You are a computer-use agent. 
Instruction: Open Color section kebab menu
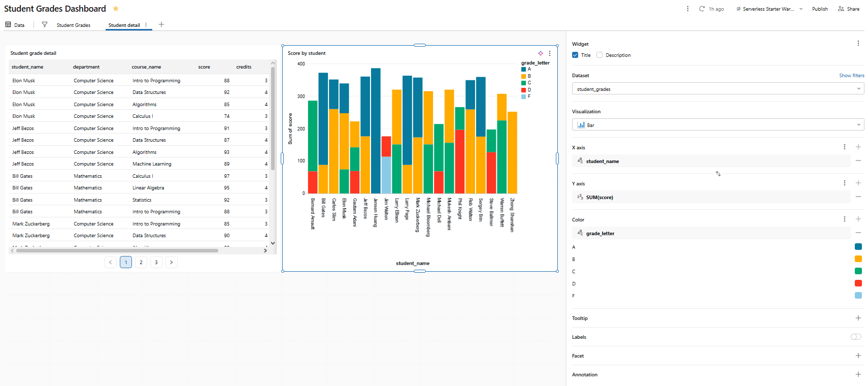point(845,219)
